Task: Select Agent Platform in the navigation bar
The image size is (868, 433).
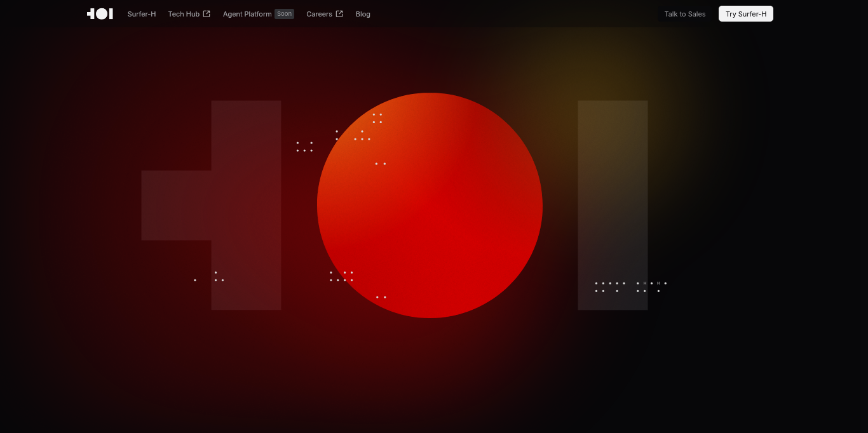Action: coord(247,14)
